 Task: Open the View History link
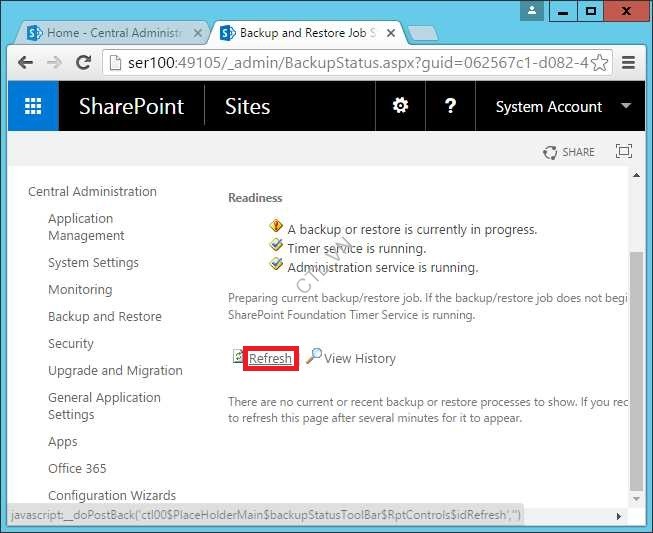click(x=360, y=359)
